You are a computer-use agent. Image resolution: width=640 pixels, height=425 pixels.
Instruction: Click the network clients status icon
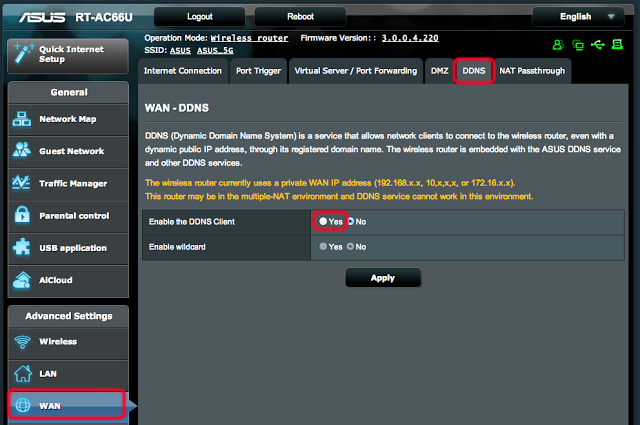click(578, 45)
